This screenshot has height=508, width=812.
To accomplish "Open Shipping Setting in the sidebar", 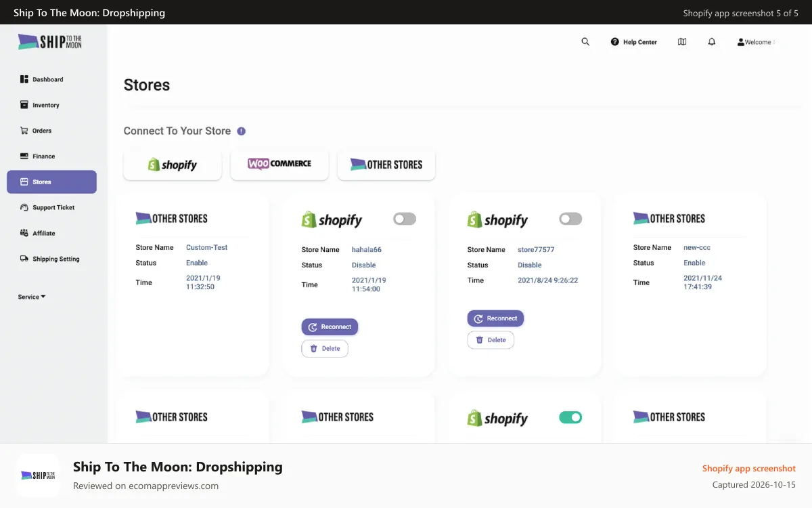I will tap(49, 259).
